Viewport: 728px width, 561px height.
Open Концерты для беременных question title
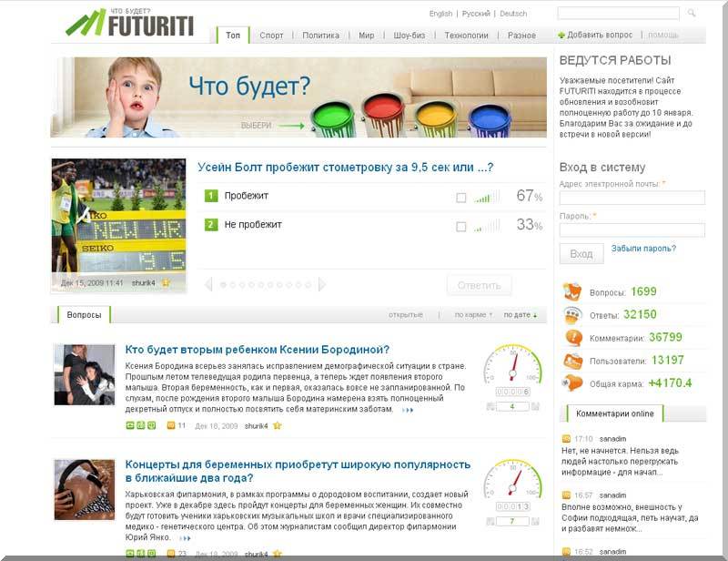[x=298, y=471]
